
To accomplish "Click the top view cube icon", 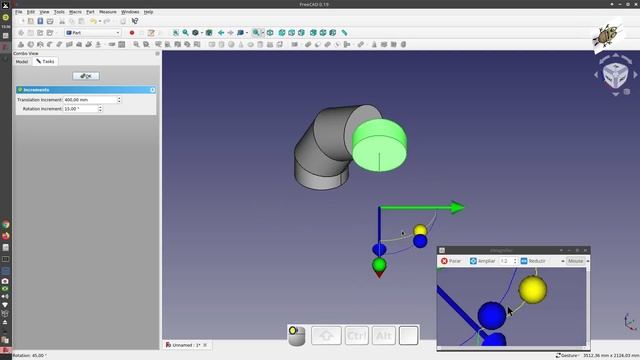I will pos(291,33).
